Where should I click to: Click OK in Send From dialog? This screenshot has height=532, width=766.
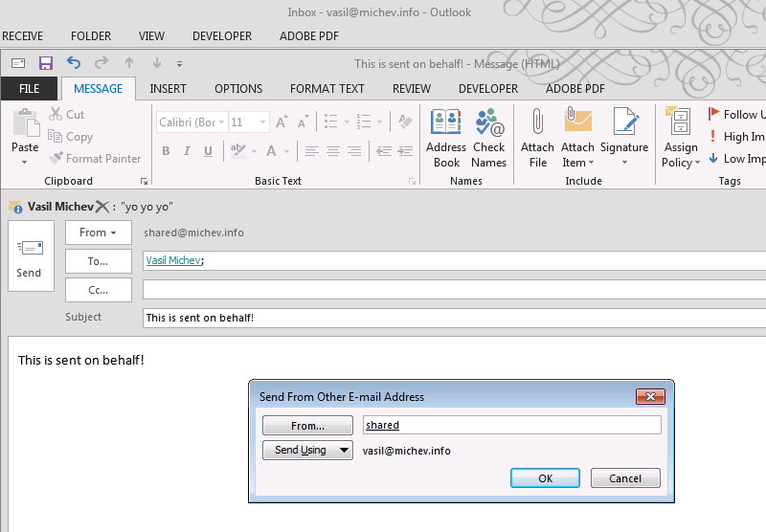pyautogui.click(x=545, y=478)
